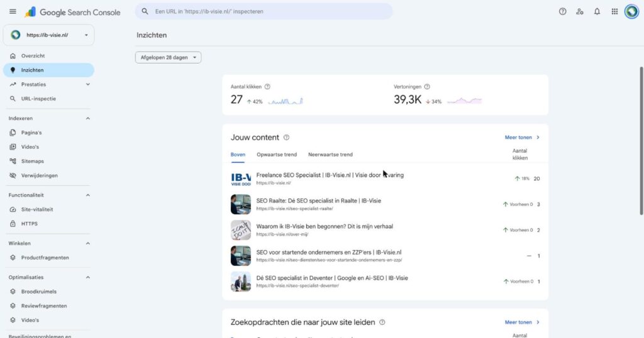Click the URL inspection search field

tap(264, 11)
